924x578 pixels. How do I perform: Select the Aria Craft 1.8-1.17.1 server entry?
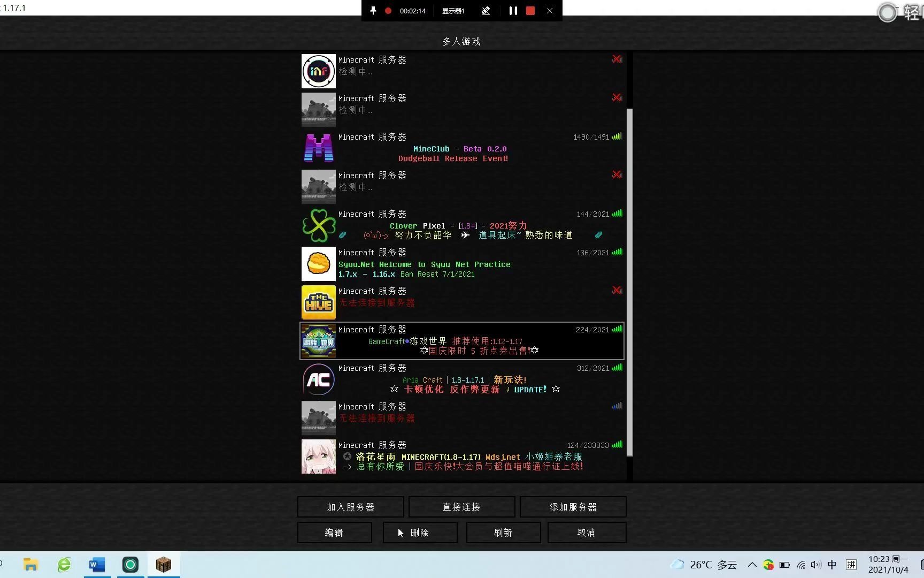click(462, 379)
